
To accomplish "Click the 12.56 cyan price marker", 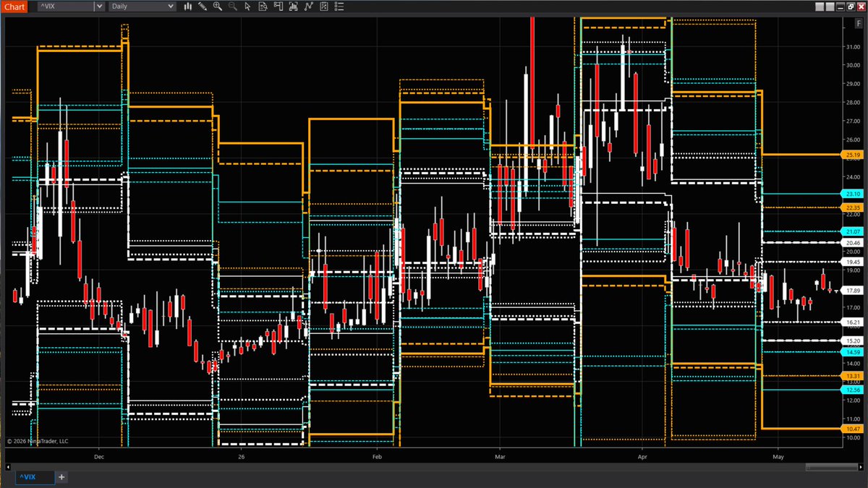I will pos(852,390).
